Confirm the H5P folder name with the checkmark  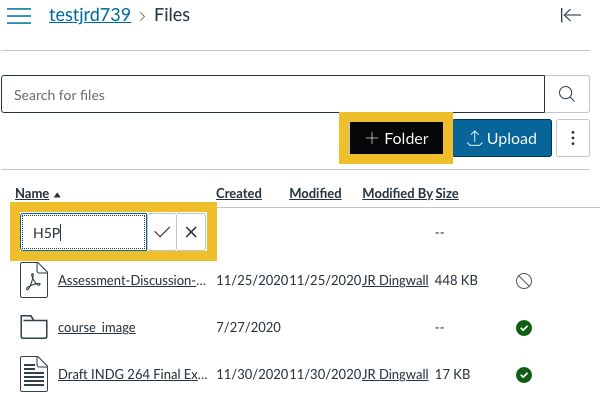(162, 232)
